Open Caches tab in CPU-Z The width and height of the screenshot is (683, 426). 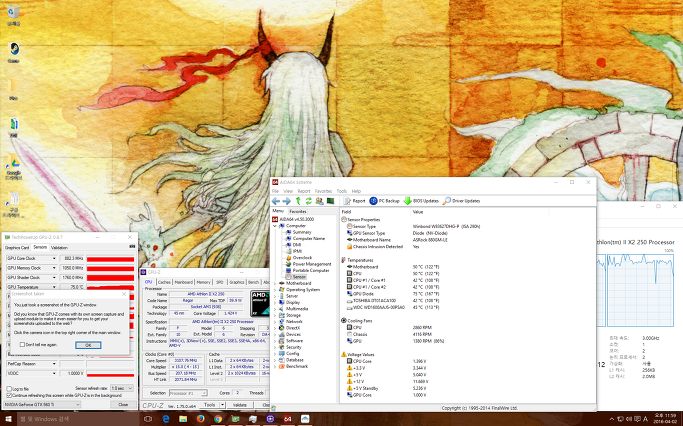(x=164, y=282)
